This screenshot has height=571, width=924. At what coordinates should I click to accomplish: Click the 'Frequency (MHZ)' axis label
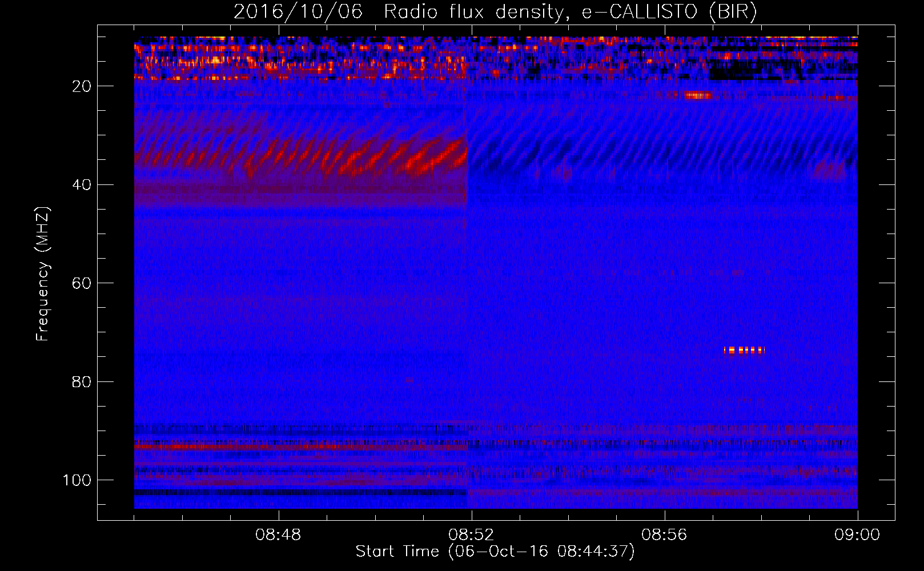43,274
